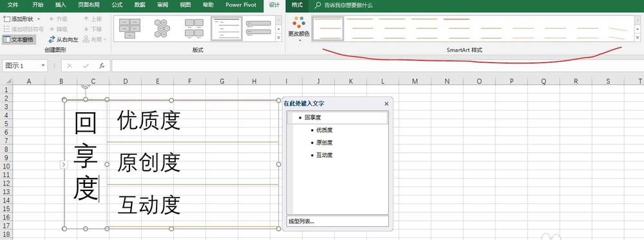Switch to the 公式 Formulas tab
Viewport: 644px width, 240px height.
pos(117,5)
